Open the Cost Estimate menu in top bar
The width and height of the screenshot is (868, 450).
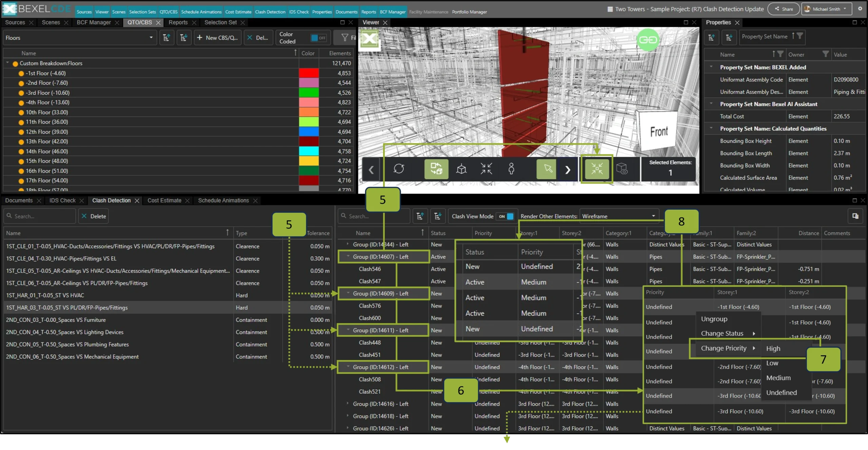[x=238, y=12]
